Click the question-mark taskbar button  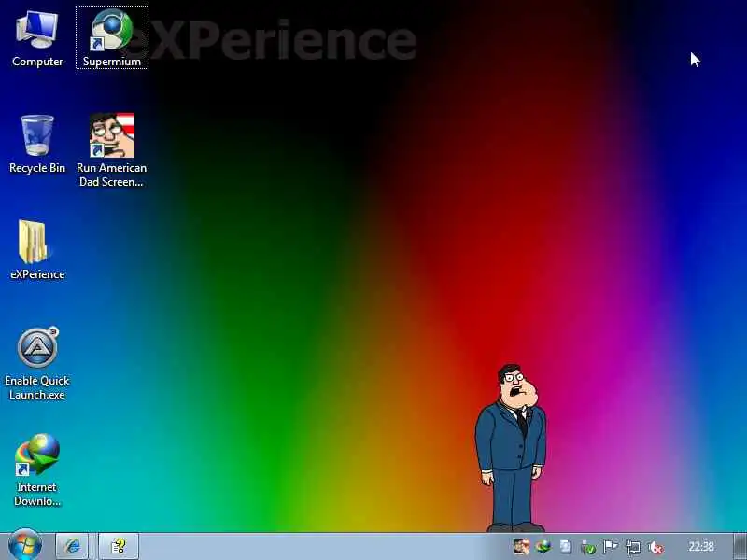pyautogui.click(x=119, y=546)
